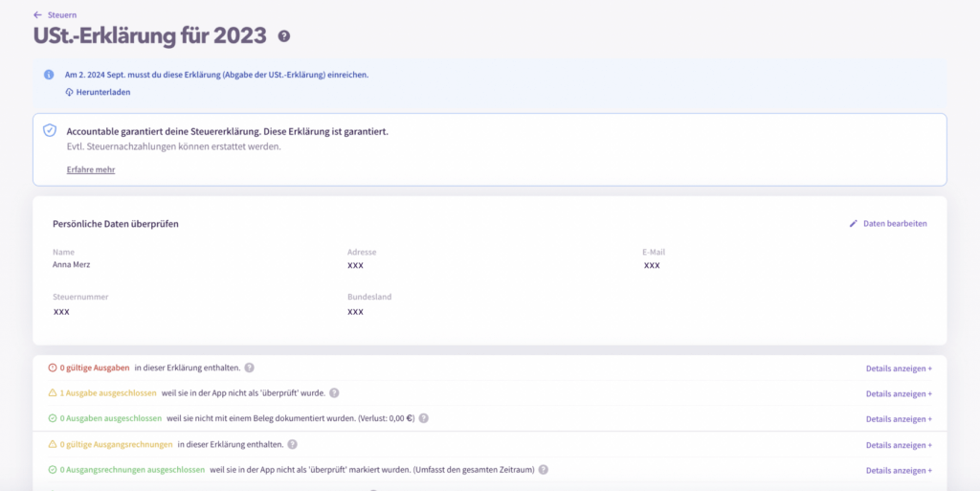Viewport: 980px width, 491px height.
Task: Click help icon on gültige Ausgangsrechnungen row
Action: click(293, 444)
